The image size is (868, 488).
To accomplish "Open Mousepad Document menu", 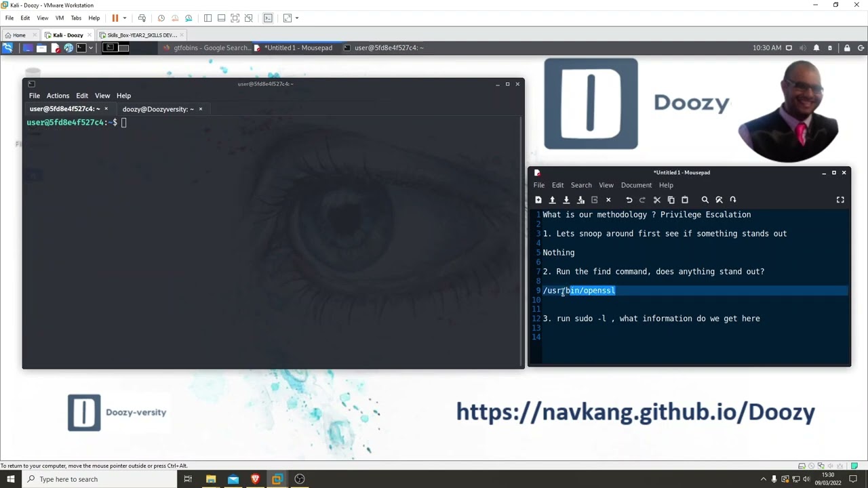I will [x=636, y=185].
